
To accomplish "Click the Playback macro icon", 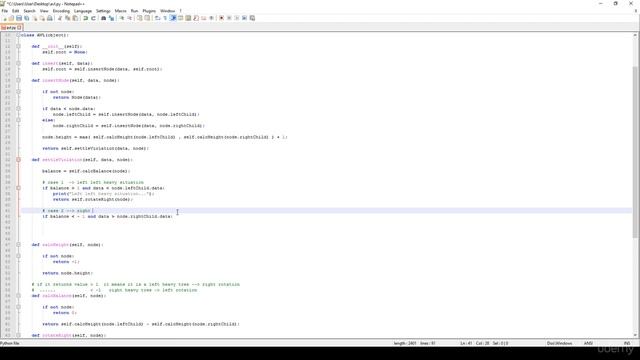I will click(237, 18).
